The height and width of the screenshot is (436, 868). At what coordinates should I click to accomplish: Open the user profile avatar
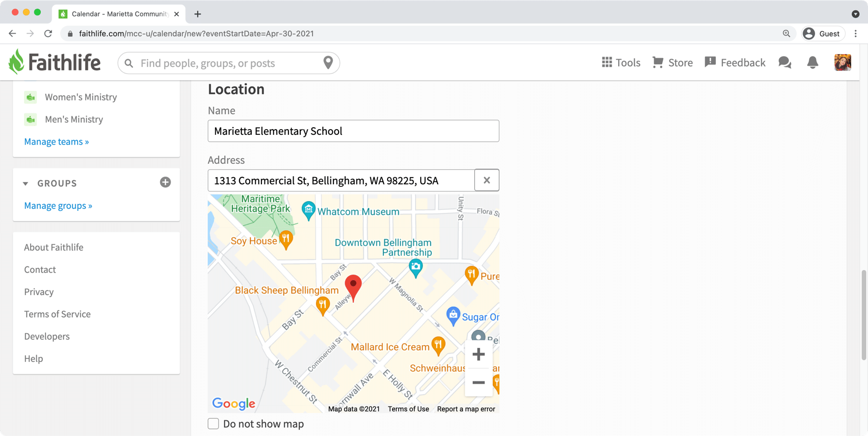pyautogui.click(x=842, y=62)
